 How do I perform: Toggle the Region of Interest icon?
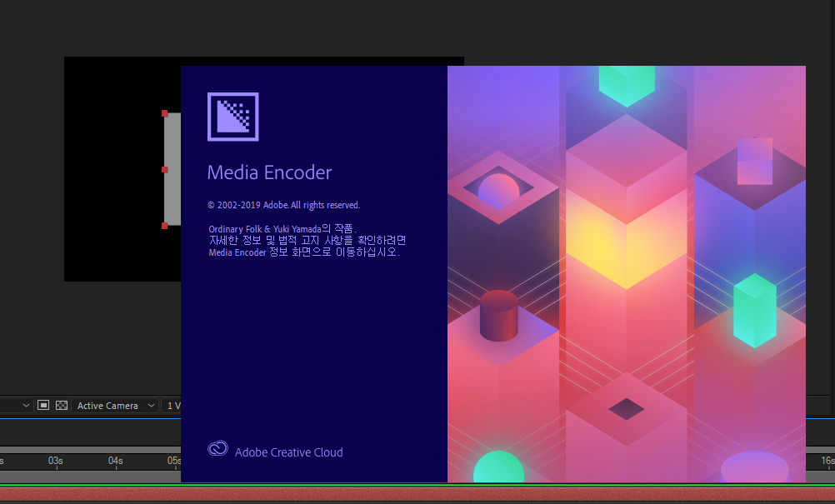pyautogui.click(x=43, y=406)
